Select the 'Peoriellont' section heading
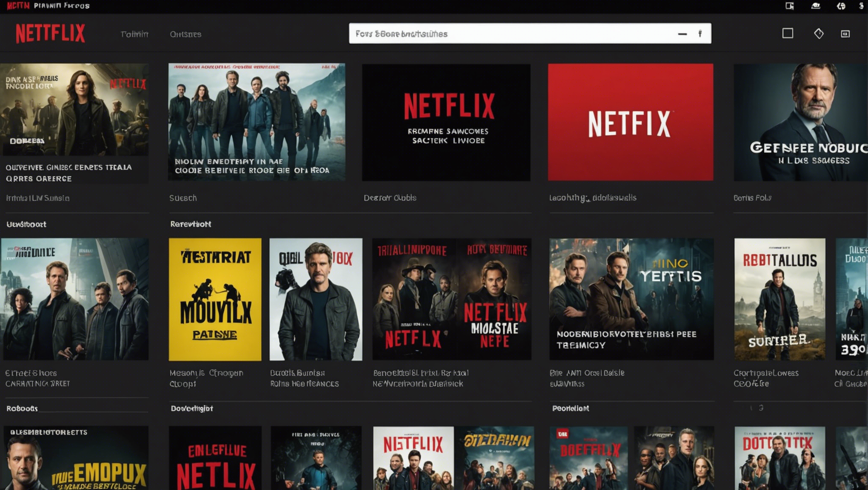The width and height of the screenshot is (868, 490). [x=571, y=408]
